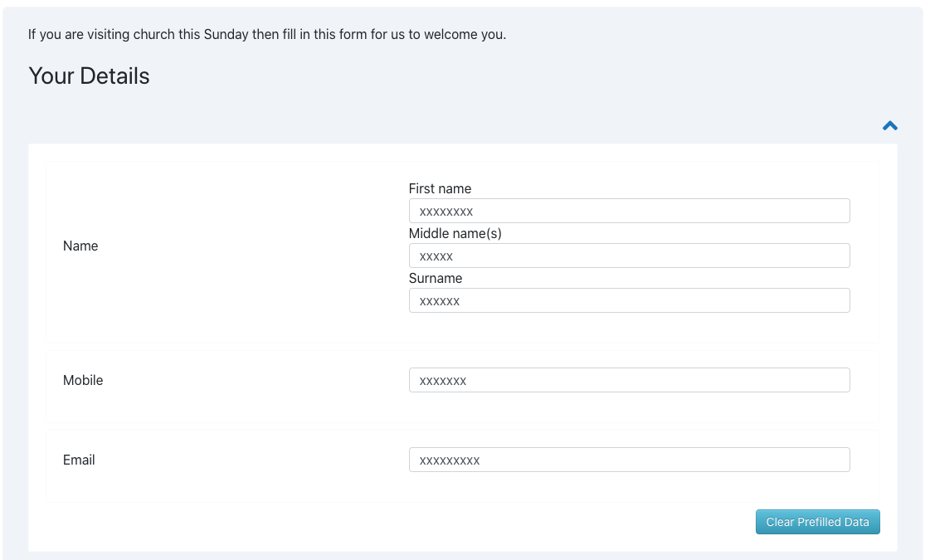Click the Middle name(s) label

point(455,234)
